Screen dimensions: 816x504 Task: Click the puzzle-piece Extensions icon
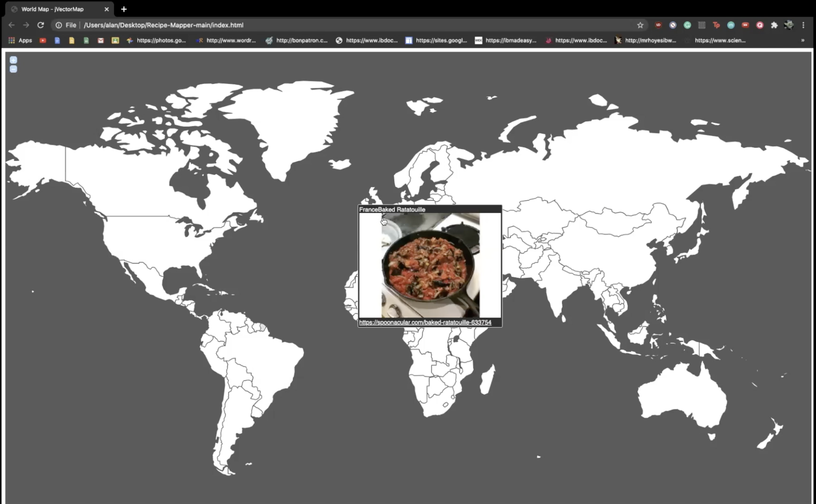click(x=774, y=25)
